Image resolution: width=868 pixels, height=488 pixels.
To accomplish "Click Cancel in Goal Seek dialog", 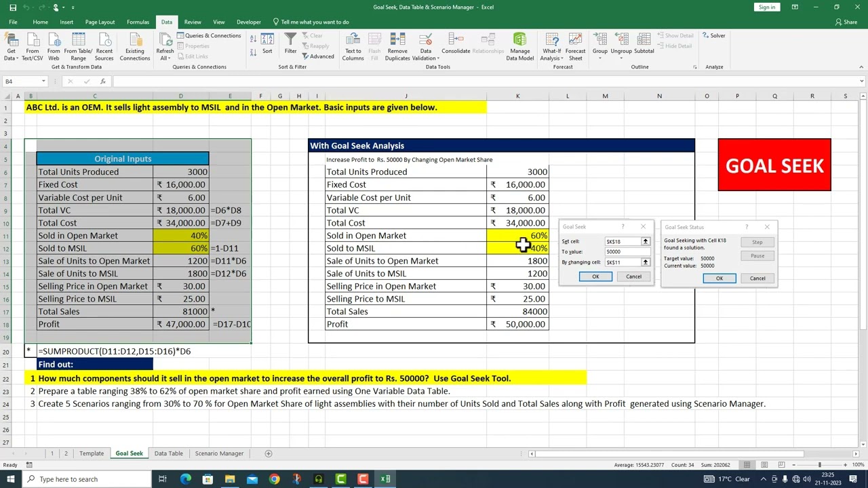I will (x=633, y=277).
